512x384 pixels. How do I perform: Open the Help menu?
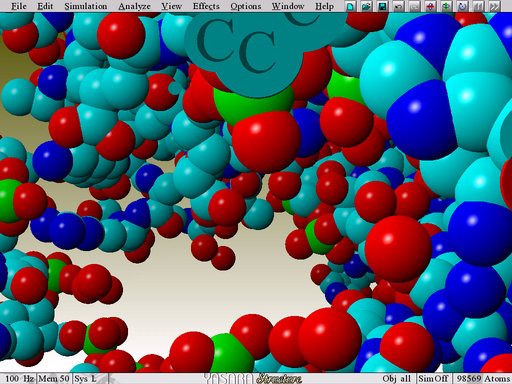(324, 6)
